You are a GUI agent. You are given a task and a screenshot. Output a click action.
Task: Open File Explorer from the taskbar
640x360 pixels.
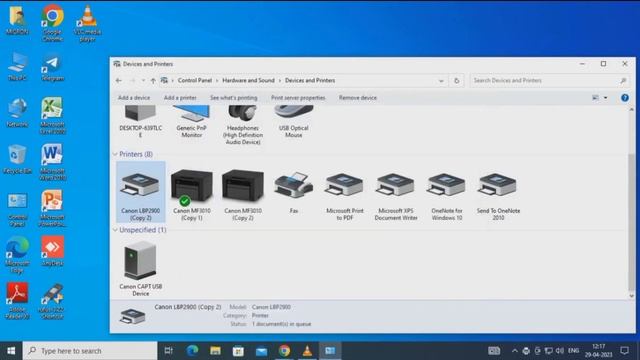215,351
